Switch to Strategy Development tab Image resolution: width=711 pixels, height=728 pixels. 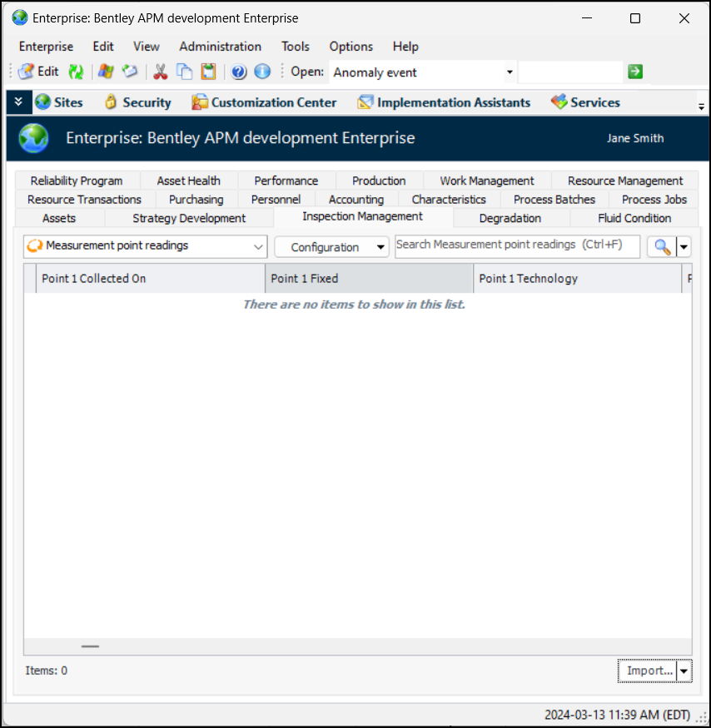coord(189,218)
